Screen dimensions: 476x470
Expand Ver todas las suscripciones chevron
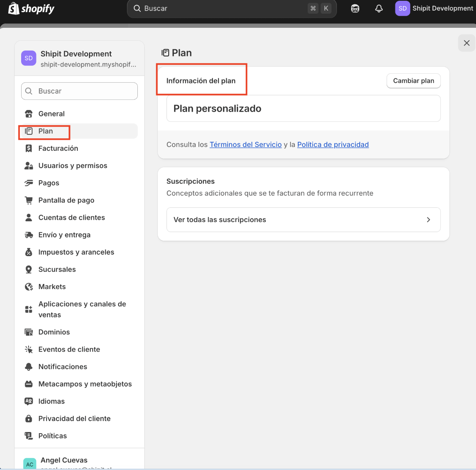click(428, 220)
